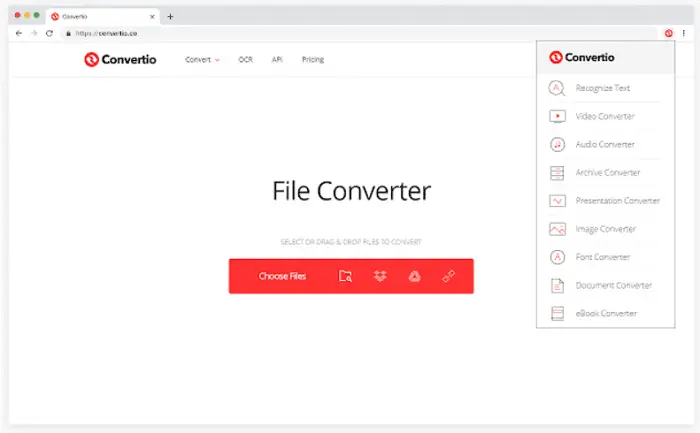Screen dimensions: 700x433
Task: Click the Convertio logo in extension popup
Action: click(582, 57)
